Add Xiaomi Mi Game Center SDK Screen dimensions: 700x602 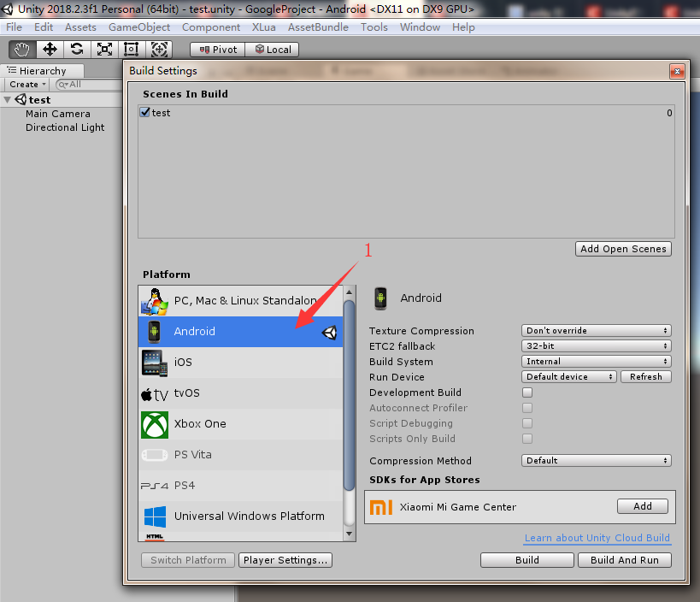(643, 506)
